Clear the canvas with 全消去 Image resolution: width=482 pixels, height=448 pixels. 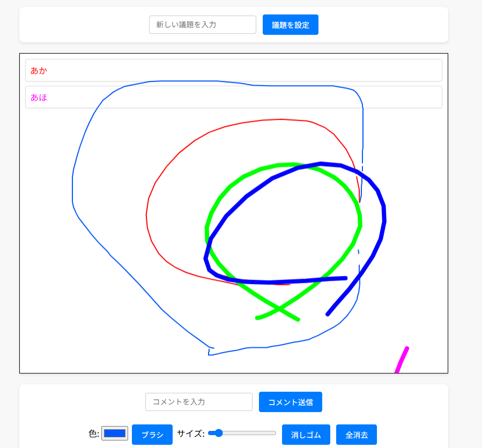point(357,435)
